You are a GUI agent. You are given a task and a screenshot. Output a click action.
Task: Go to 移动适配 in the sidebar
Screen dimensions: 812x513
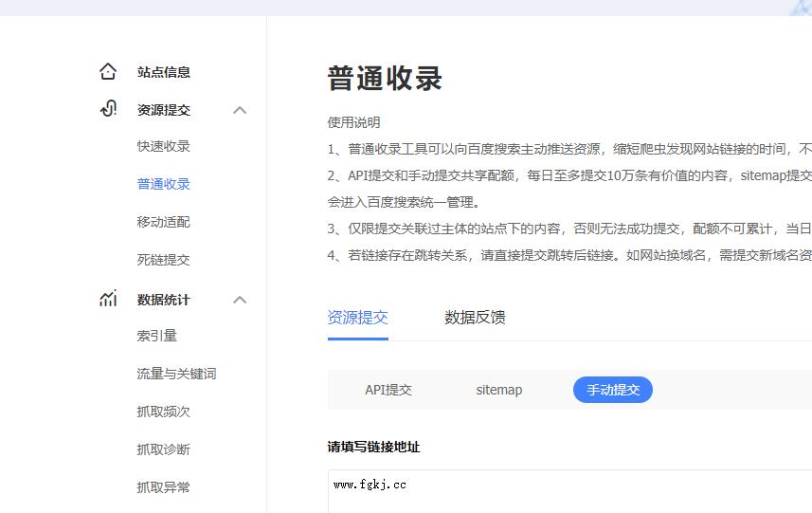[x=163, y=222]
